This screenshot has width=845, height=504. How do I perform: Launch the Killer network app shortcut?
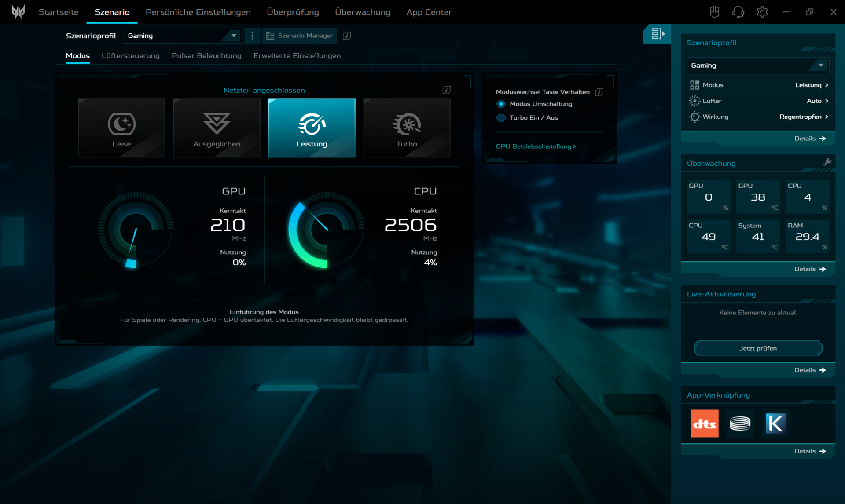(x=775, y=424)
